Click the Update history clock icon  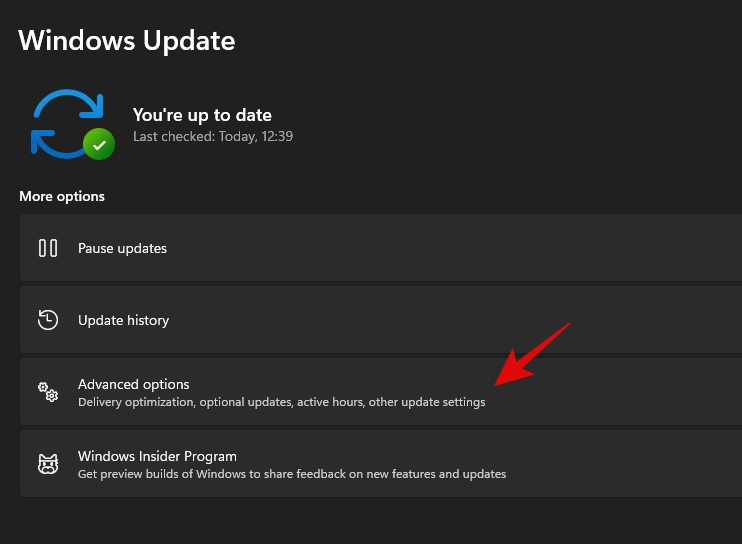click(x=48, y=320)
